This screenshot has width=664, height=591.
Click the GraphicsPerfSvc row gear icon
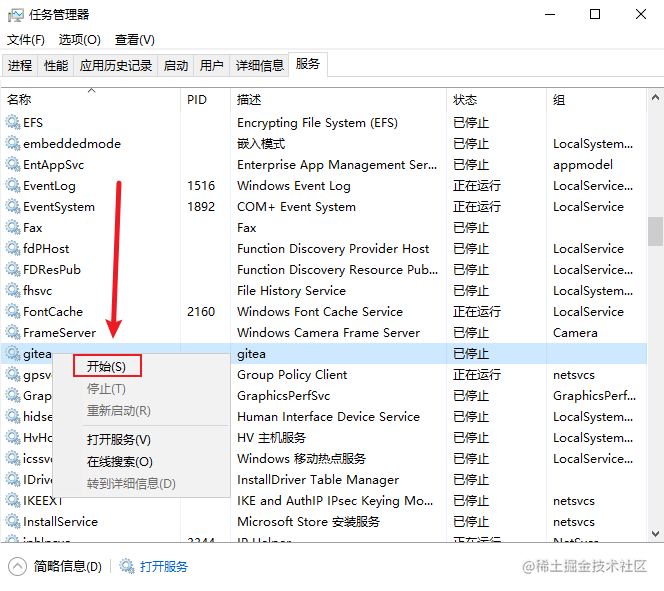click(x=13, y=395)
